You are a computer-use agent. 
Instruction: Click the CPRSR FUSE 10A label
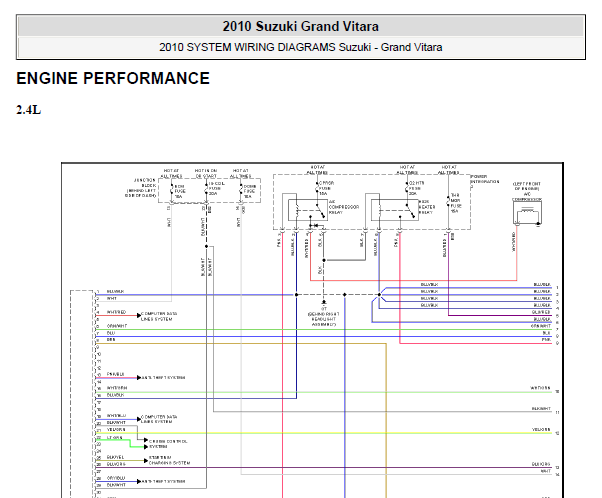[x=326, y=188]
